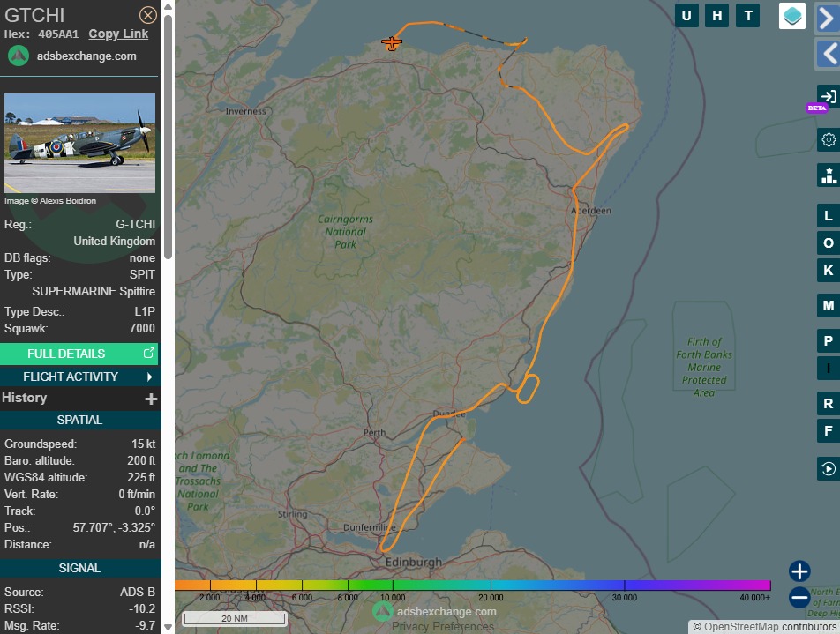The height and width of the screenshot is (634, 840).
Task: Expand sidebar with right chevron
Action: [x=828, y=19]
